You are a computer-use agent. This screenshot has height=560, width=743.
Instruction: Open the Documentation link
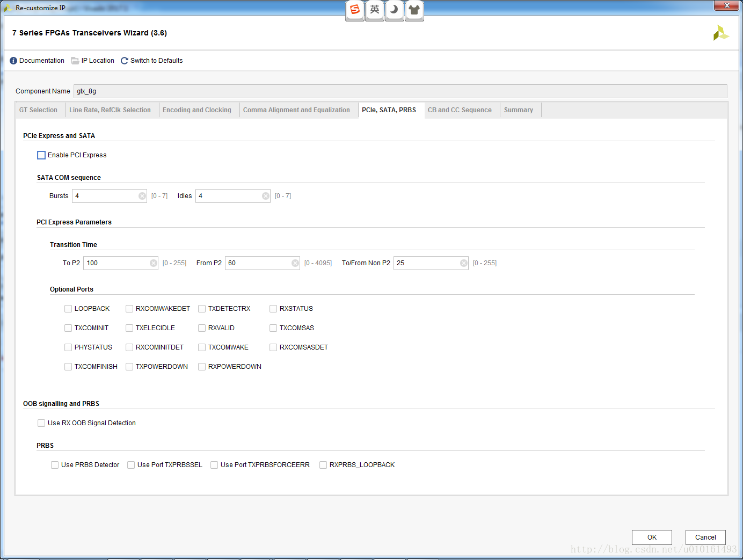click(x=42, y=61)
